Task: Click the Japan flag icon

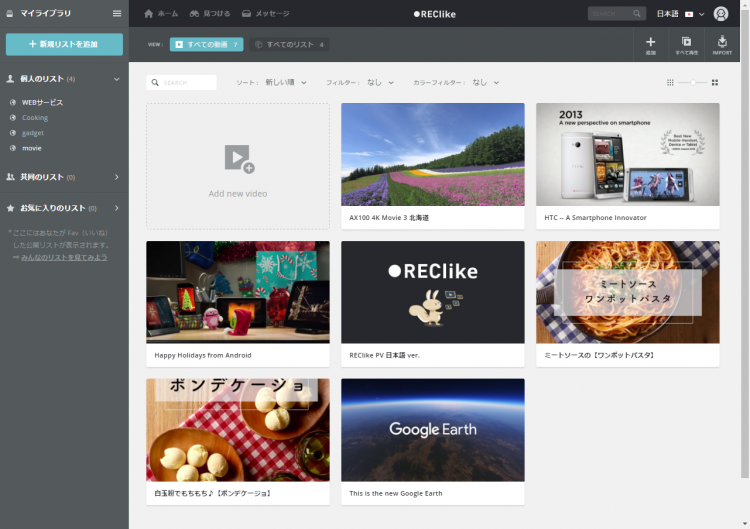Action: click(x=689, y=14)
